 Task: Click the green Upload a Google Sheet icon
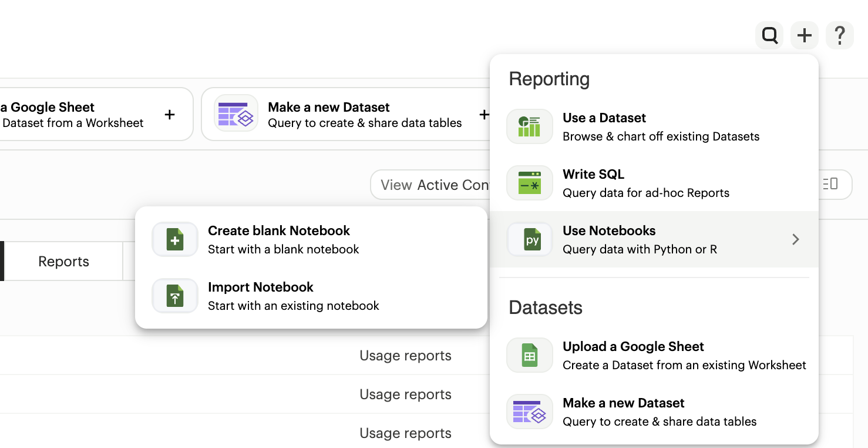(x=529, y=356)
